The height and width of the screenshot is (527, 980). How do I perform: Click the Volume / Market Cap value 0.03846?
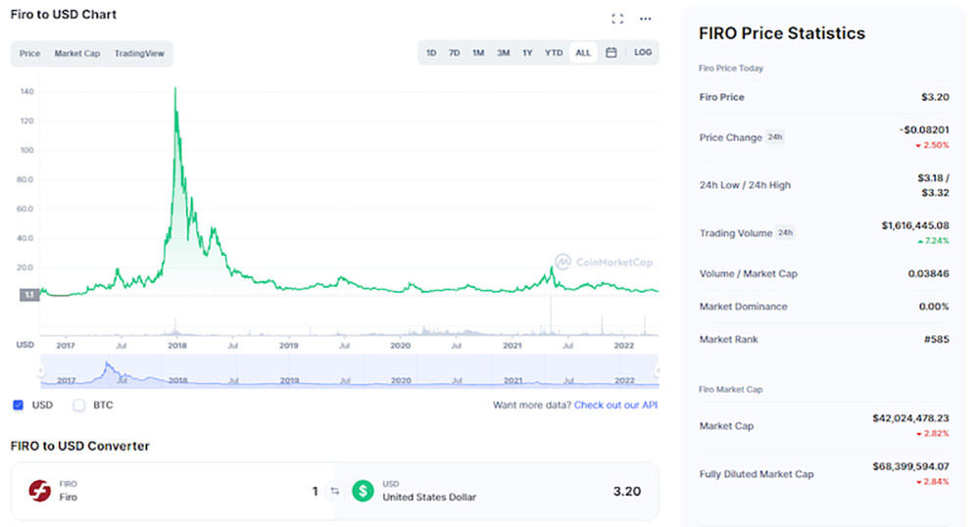(928, 274)
